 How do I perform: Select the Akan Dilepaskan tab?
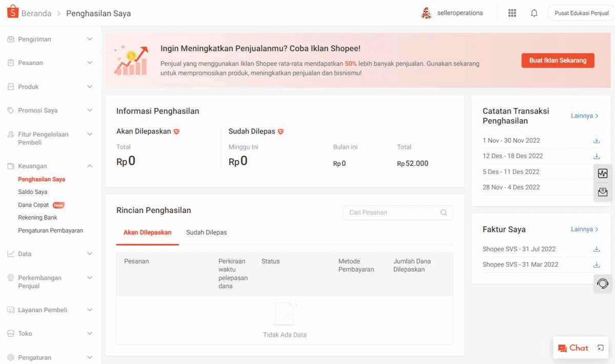(x=148, y=232)
